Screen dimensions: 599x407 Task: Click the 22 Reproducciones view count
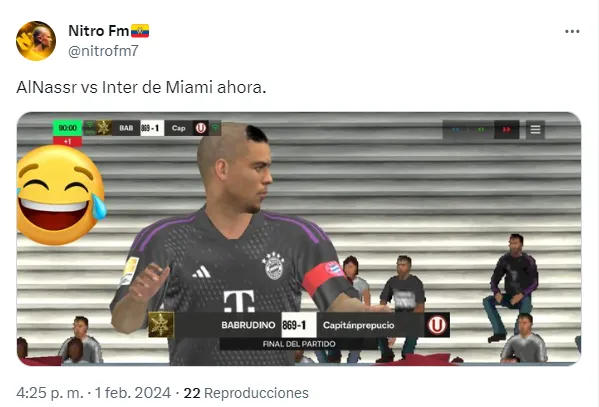tap(246, 393)
